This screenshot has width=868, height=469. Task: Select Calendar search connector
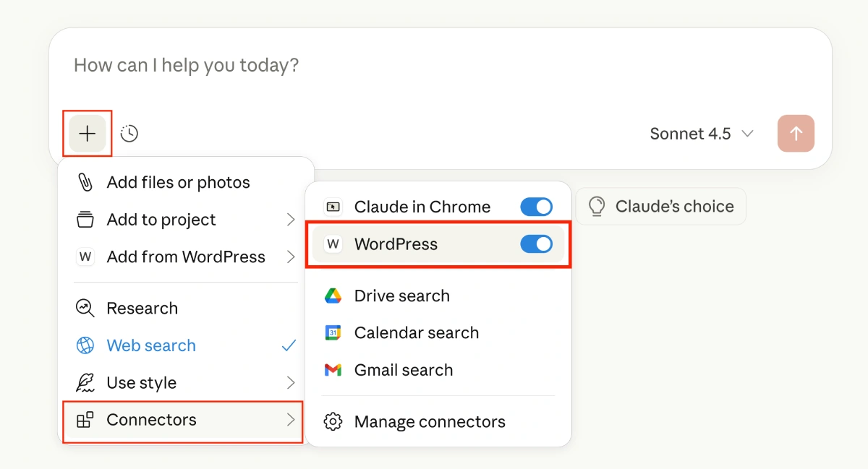pyautogui.click(x=438, y=332)
